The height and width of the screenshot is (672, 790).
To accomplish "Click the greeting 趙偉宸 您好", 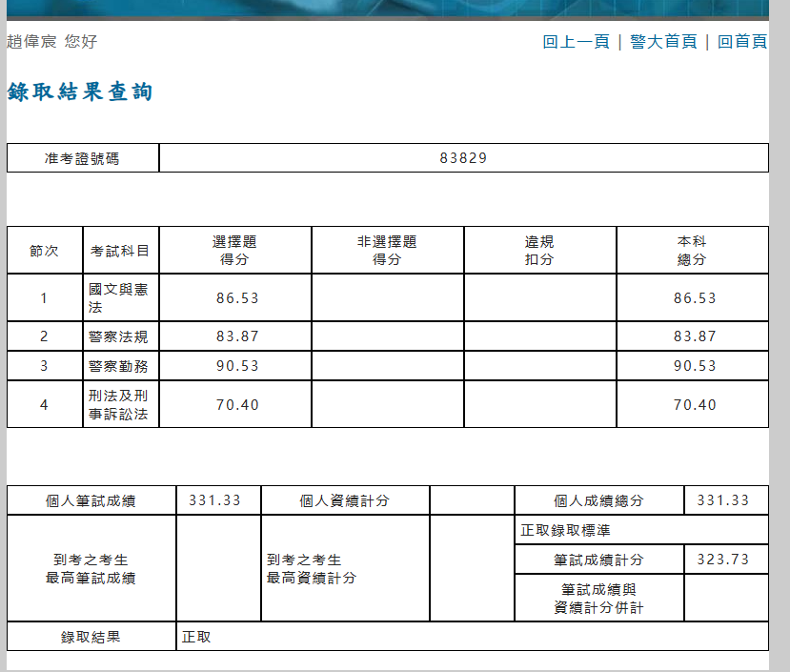I will (x=51, y=41).
